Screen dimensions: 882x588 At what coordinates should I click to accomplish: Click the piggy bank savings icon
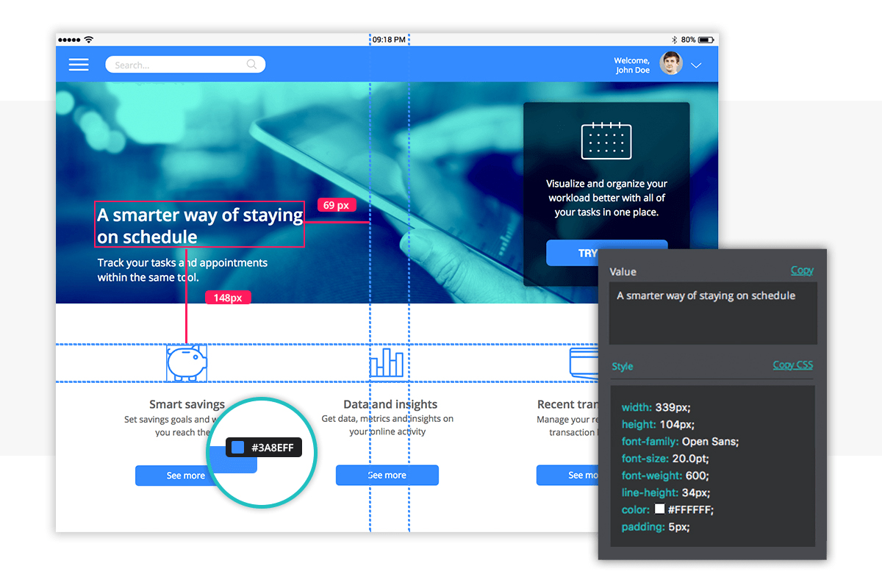186,363
